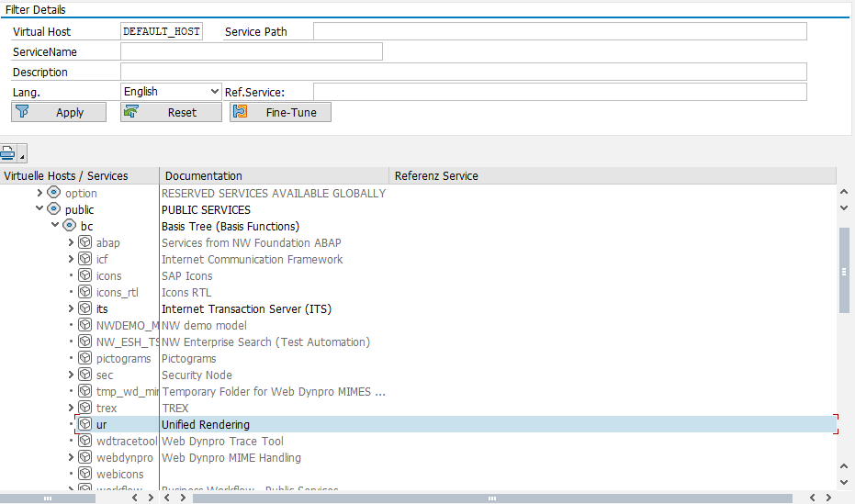Image resolution: width=855 pixels, height=504 pixels.
Task: Click the Reset button
Action: [171, 112]
